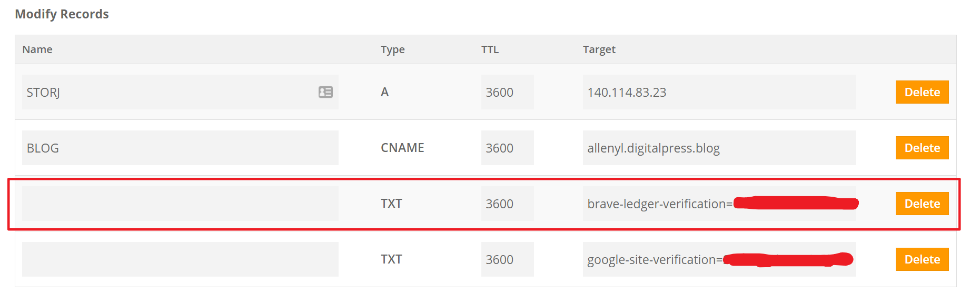Screen dimensions: 980x304
Task: Click empty name field of google-site record
Action: [180, 259]
